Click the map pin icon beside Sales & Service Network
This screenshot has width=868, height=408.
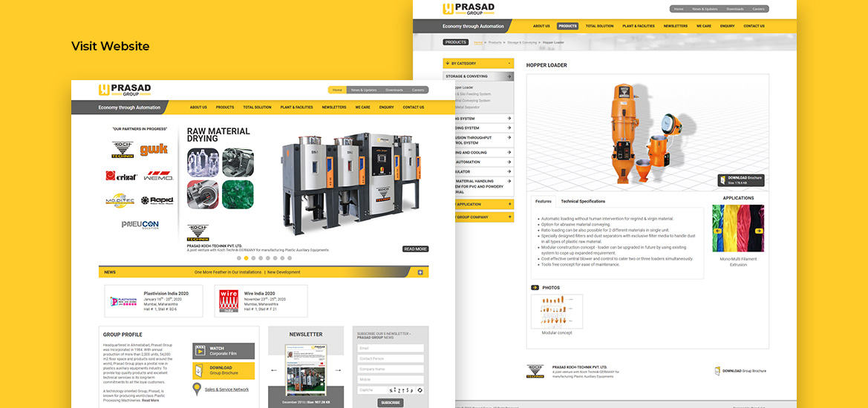coord(197,389)
